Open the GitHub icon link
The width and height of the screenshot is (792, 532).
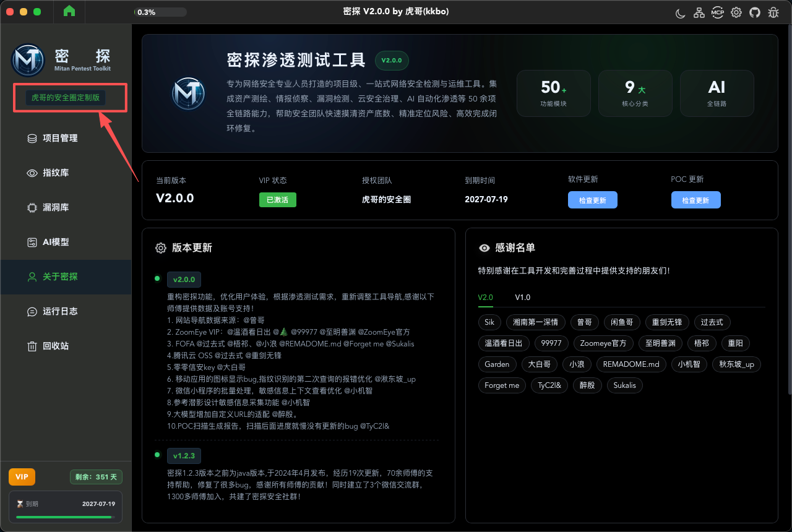point(755,12)
